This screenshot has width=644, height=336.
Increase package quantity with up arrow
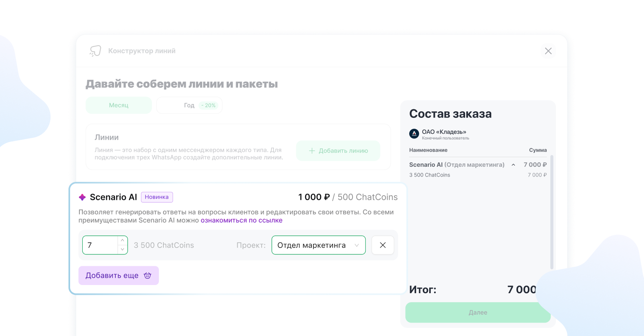click(122, 241)
